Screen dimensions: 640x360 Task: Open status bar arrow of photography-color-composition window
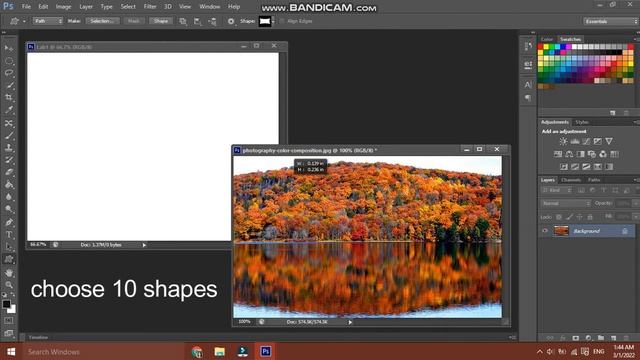[x=350, y=322]
